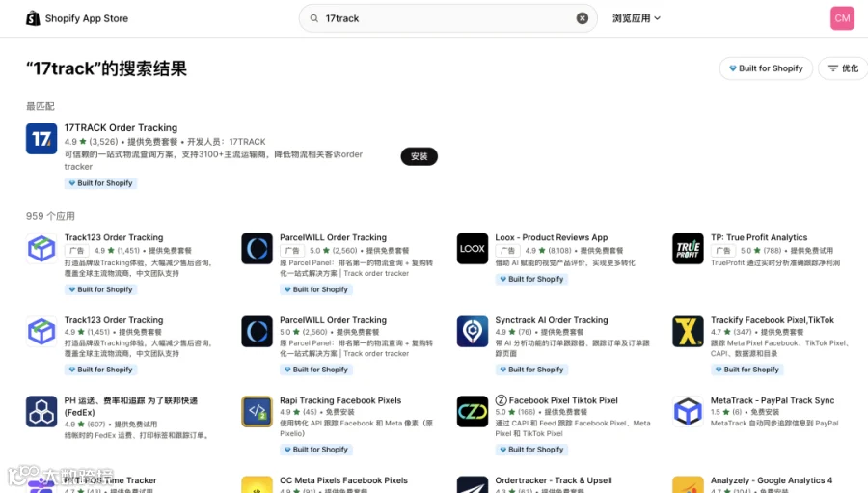The width and height of the screenshot is (868, 493).
Task: Click the 广告 label on Loox listing
Action: (507, 251)
